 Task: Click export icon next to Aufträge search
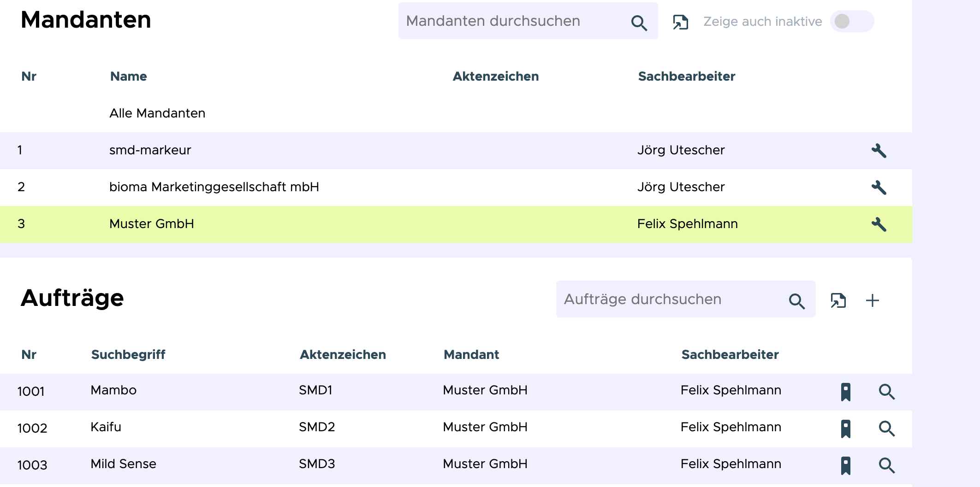click(x=838, y=300)
